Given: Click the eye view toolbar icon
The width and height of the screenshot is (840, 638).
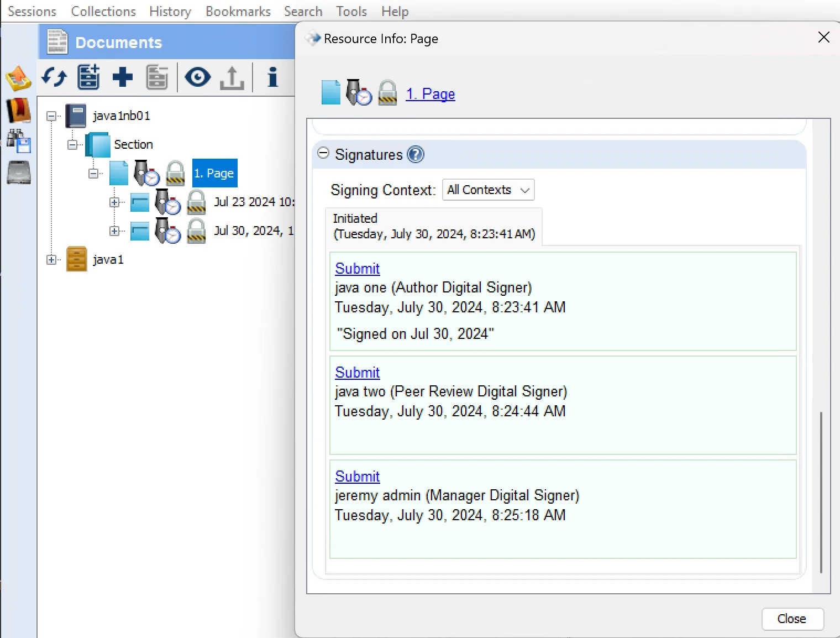Looking at the screenshot, I should [x=197, y=77].
